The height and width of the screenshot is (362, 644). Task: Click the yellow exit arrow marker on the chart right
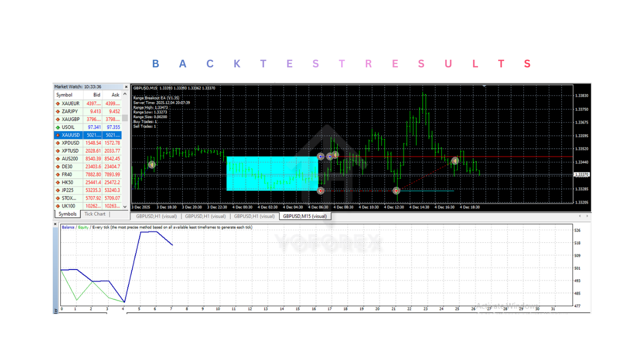[x=454, y=160]
